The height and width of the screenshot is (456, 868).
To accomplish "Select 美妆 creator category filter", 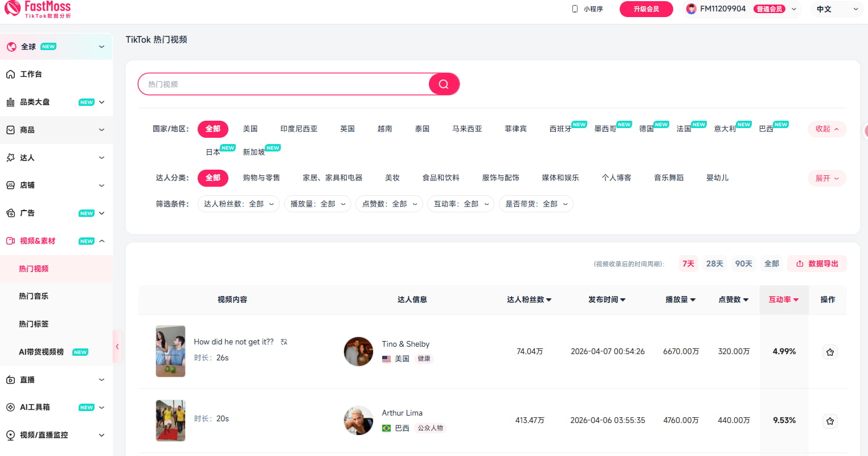I will click(392, 178).
